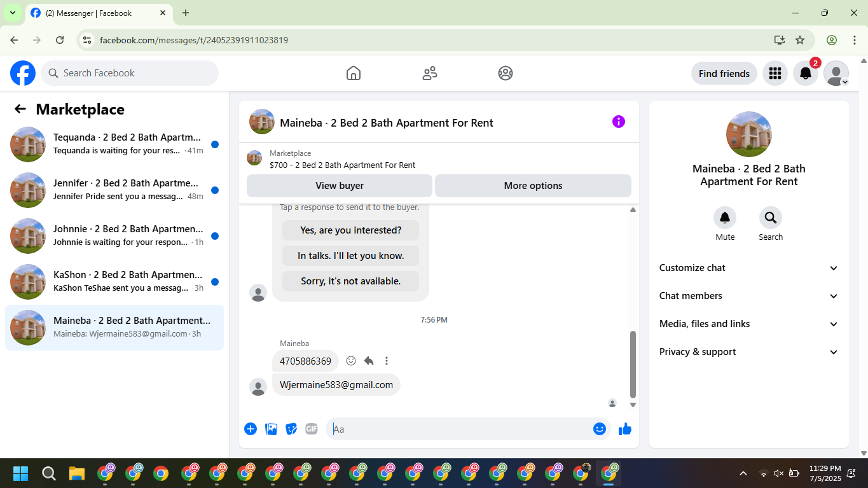Click the browser address bar URL
The height and width of the screenshot is (488, 868).
pyautogui.click(x=194, y=40)
